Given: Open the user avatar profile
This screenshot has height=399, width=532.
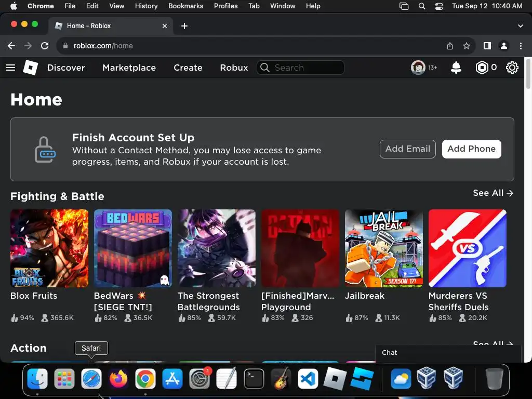Looking at the screenshot, I should coord(418,68).
